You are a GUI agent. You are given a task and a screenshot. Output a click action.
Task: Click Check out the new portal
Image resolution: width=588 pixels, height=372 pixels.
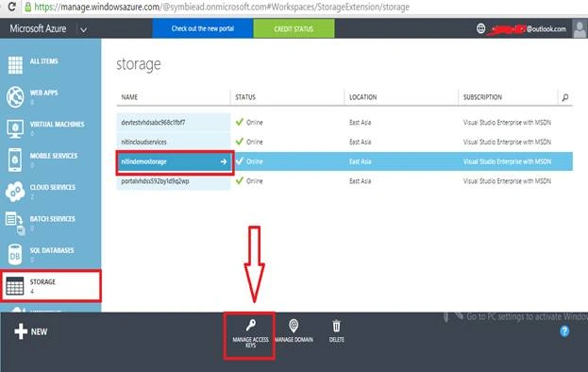pyautogui.click(x=203, y=28)
